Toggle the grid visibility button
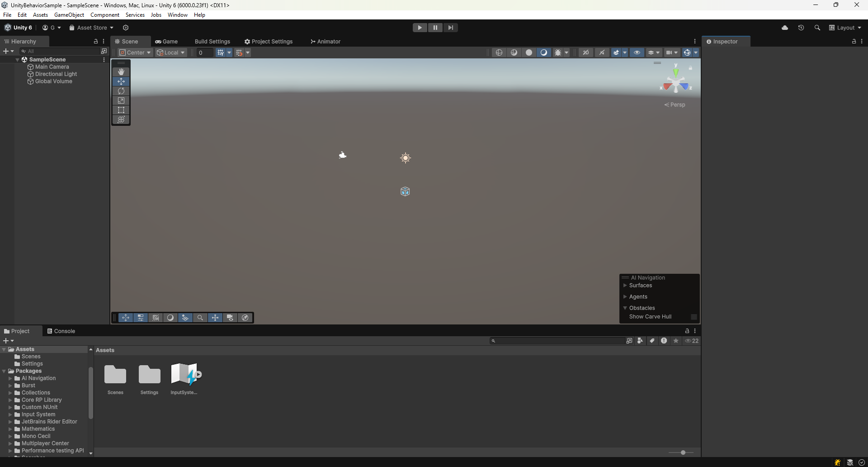 click(x=220, y=52)
